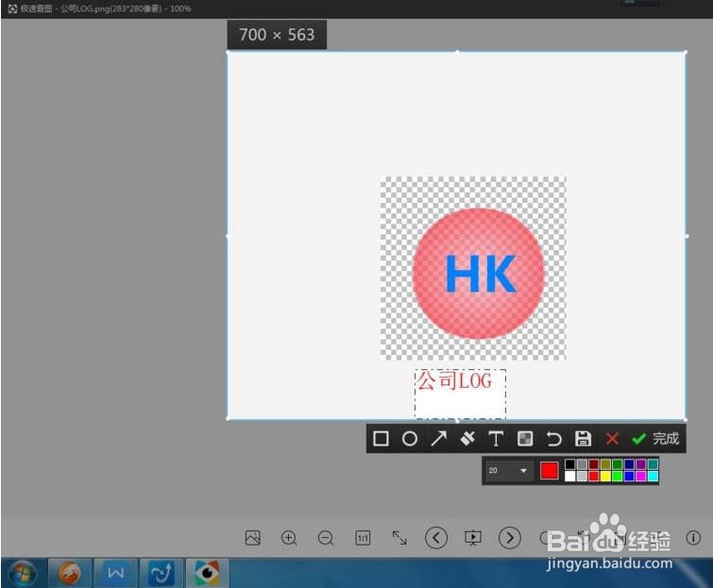This screenshot has width=713, height=588.
Task: Pick the yellow color swatch
Action: [605, 477]
